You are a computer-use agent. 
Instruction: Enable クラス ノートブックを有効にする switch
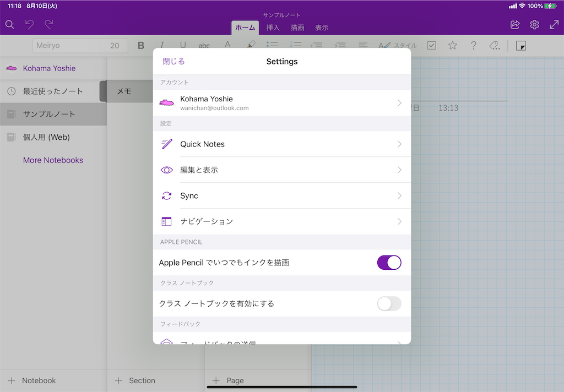[389, 303]
